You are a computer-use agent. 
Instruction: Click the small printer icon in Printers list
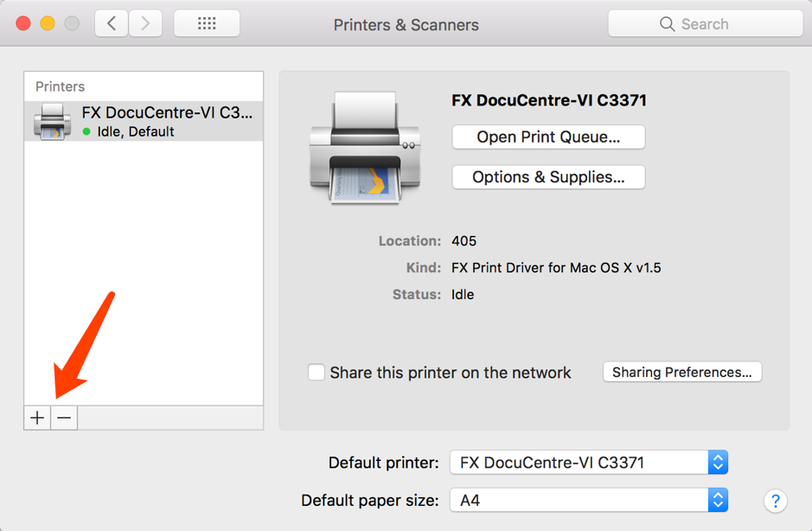(53, 121)
